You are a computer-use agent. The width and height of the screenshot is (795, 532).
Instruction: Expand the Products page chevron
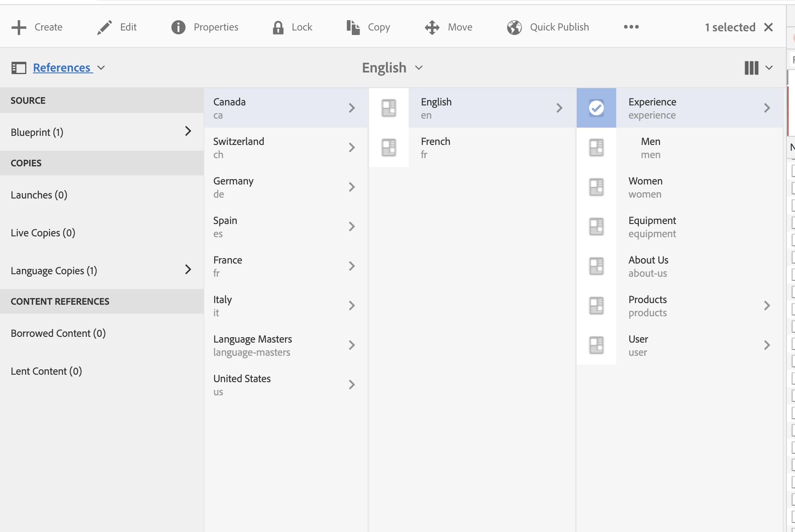point(767,306)
